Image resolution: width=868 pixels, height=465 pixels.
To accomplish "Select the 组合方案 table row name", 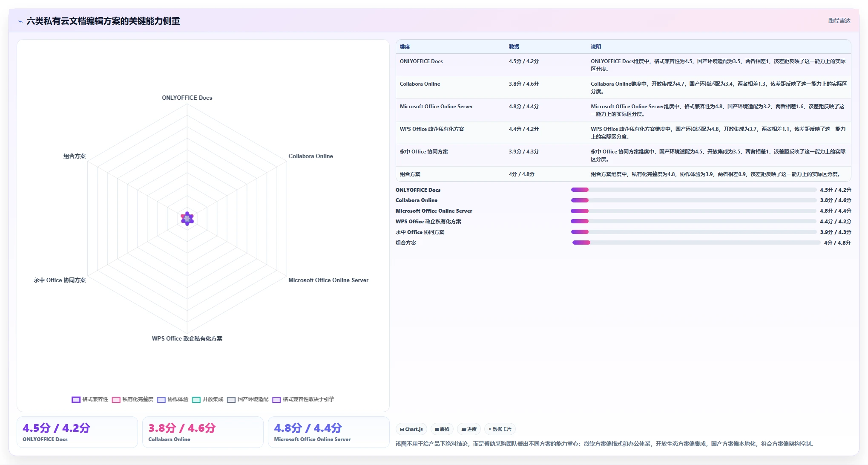I will coord(410,174).
